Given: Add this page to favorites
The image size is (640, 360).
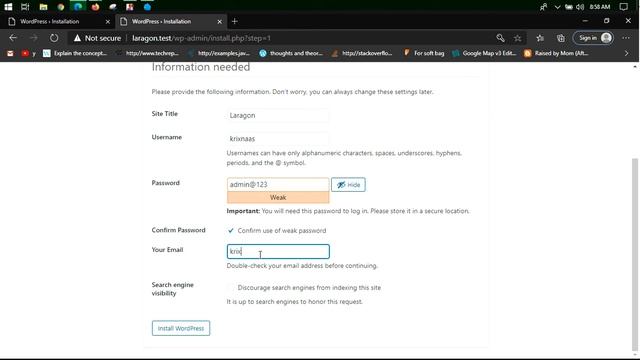Looking at the screenshot, I should [x=518, y=38].
